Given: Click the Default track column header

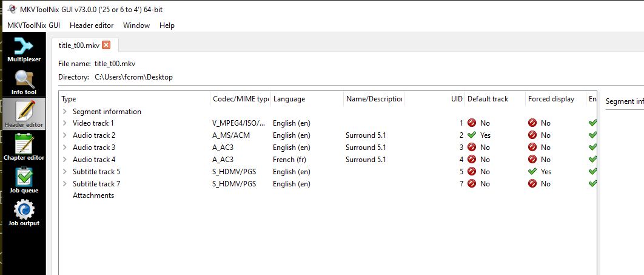Looking at the screenshot, I should (x=495, y=99).
